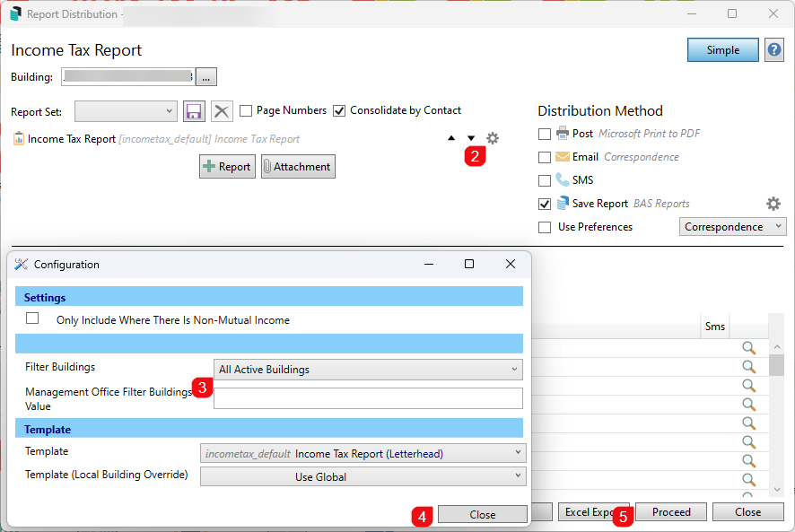The height and width of the screenshot is (532, 795).
Task: Click the Excel Export button
Action: pos(593,512)
